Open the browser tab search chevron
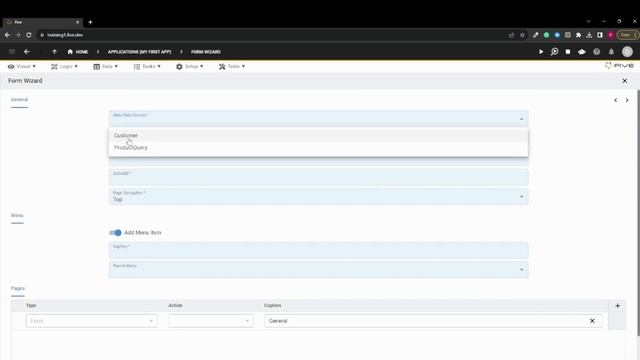 (x=588, y=21)
